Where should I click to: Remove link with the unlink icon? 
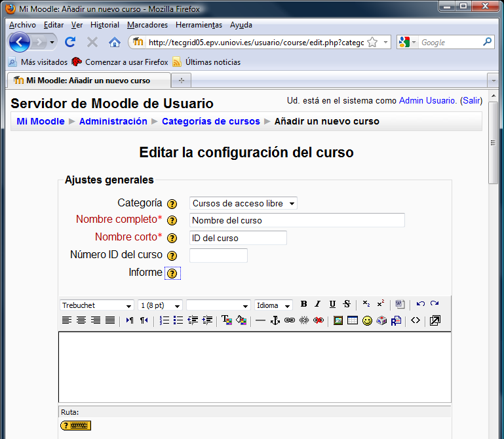point(303,320)
